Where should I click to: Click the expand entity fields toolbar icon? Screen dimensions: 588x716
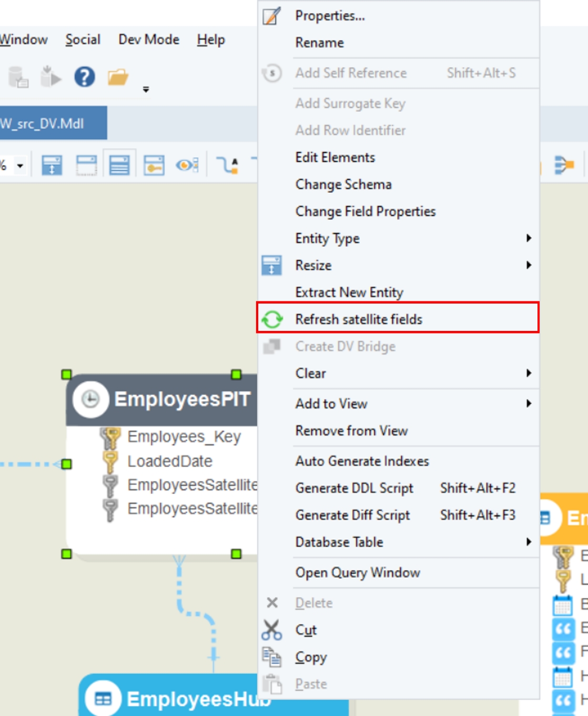119,165
